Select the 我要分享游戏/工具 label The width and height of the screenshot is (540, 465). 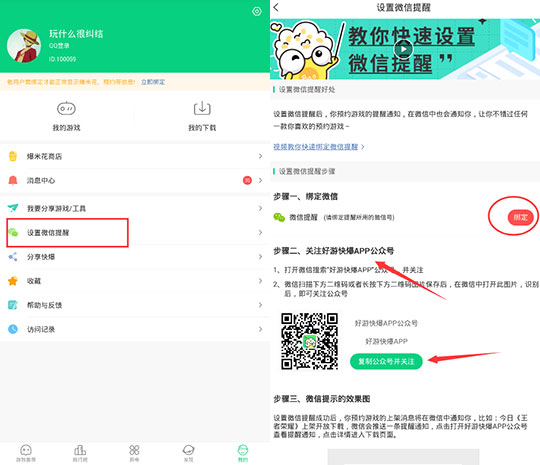pos(56,208)
